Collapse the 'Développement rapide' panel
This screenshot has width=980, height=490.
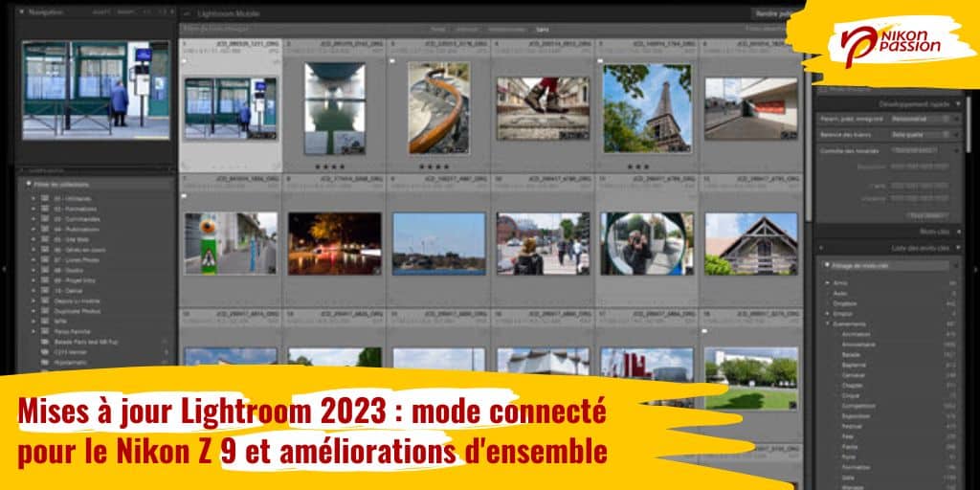[x=959, y=103]
